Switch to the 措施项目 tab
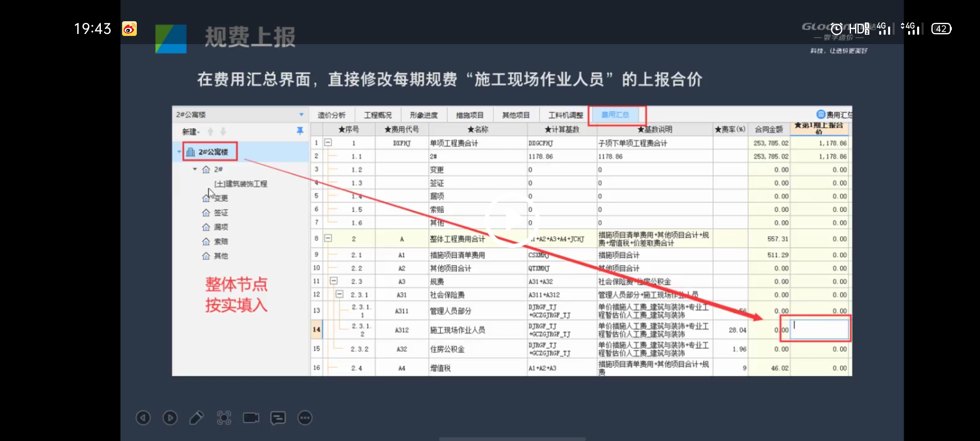Image resolution: width=980 pixels, height=441 pixels. click(x=470, y=115)
